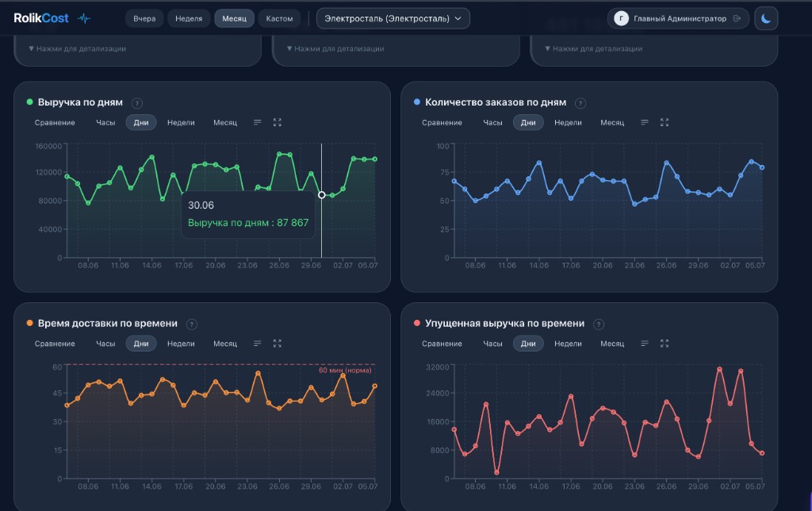Select Дни in Время доставки chart
Viewport: 812px width, 511px height.
click(141, 344)
